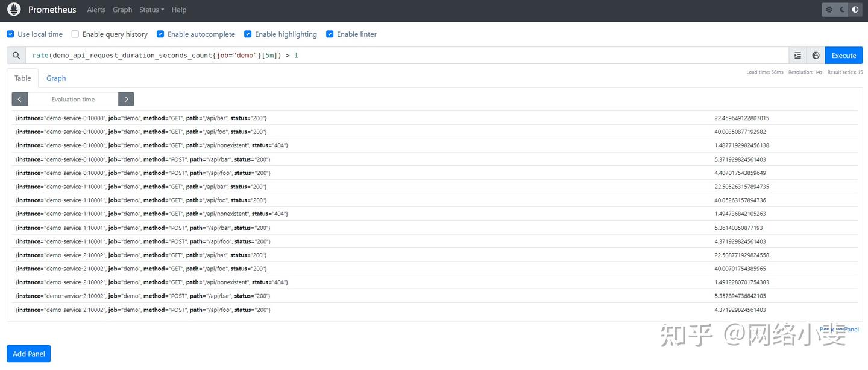Toggle Enable linter checkbox
This screenshot has width=868, height=370.
[x=330, y=34]
